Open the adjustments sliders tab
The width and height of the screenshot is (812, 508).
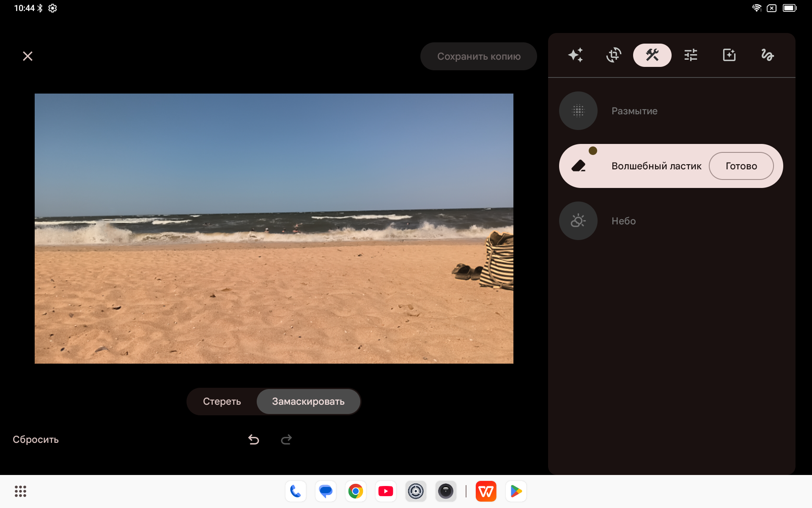pos(691,55)
